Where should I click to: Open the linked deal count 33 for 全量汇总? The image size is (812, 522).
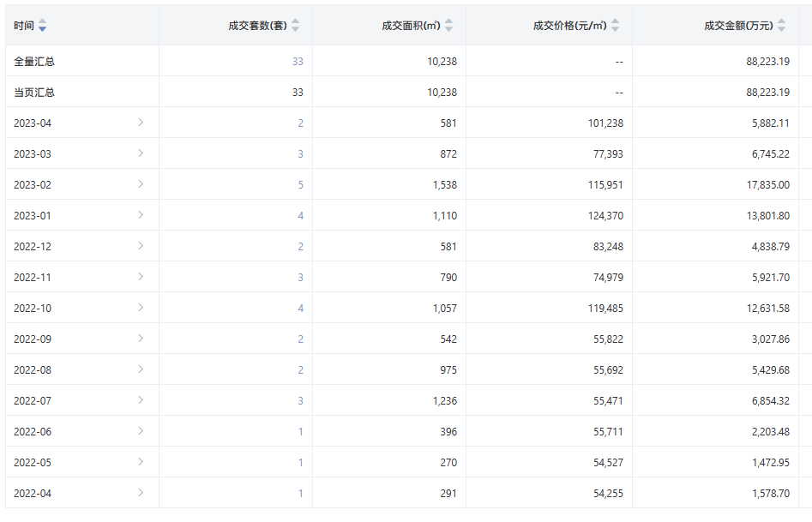pyautogui.click(x=299, y=61)
